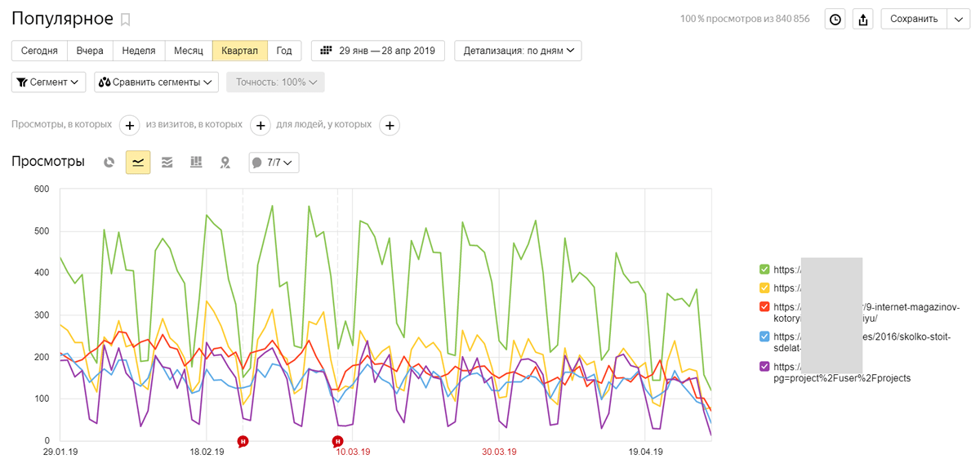The width and height of the screenshot is (980, 468).
Task: Click the Сохранить button
Action: 913,20
